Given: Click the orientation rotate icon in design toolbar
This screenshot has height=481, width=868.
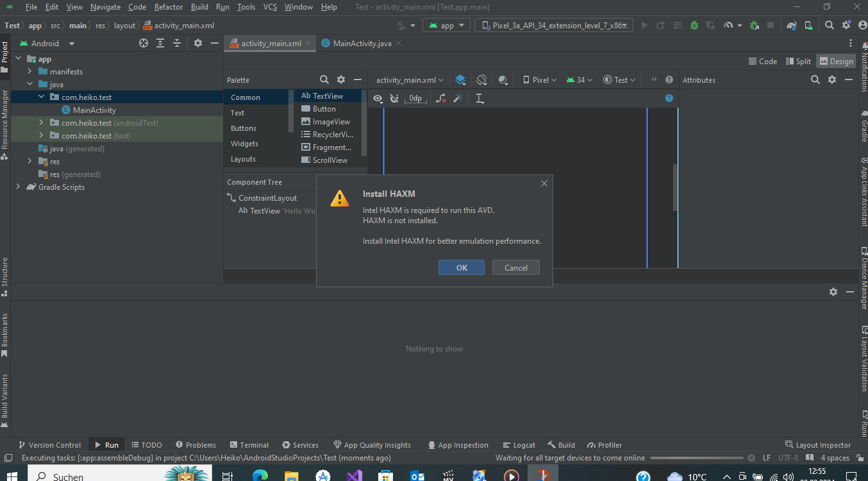Looking at the screenshot, I should pos(481,80).
